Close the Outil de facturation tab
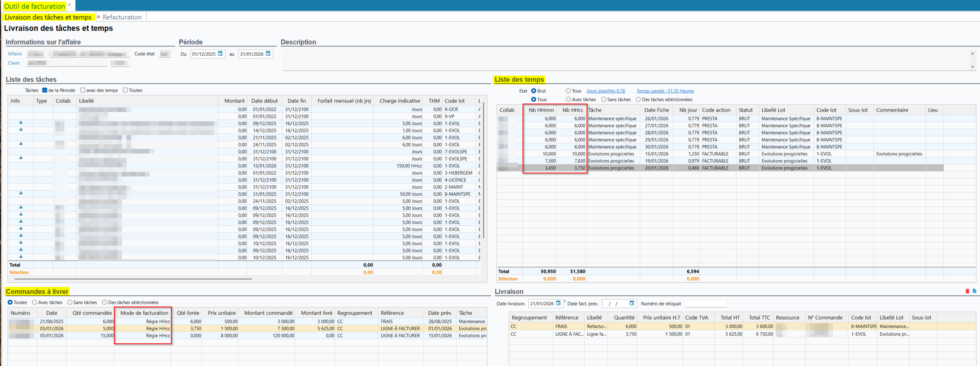The height and width of the screenshot is (366, 980). click(x=69, y=5)
